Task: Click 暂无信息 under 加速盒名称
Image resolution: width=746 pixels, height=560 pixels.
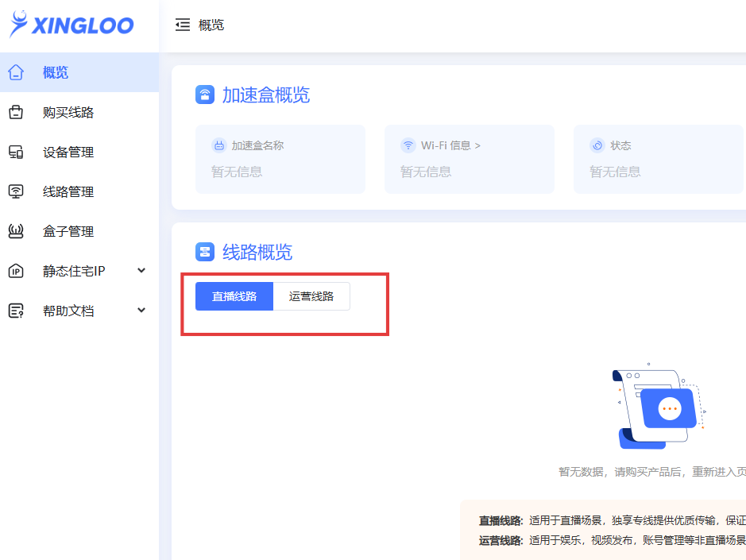Action: coord(237,172)
